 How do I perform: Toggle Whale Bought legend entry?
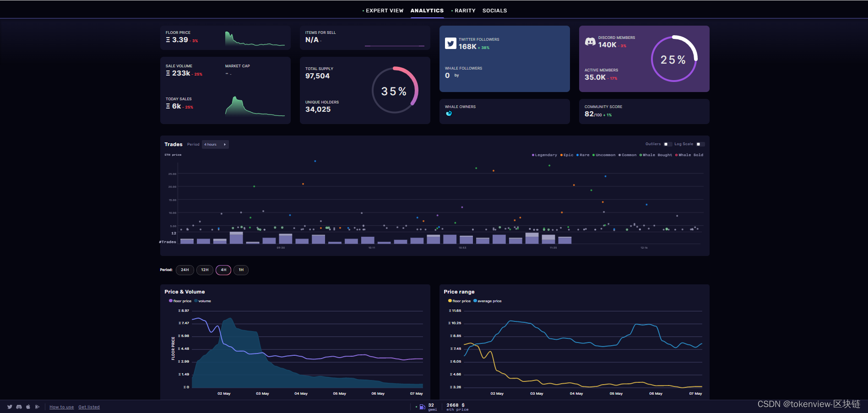(x=656, y=155)
